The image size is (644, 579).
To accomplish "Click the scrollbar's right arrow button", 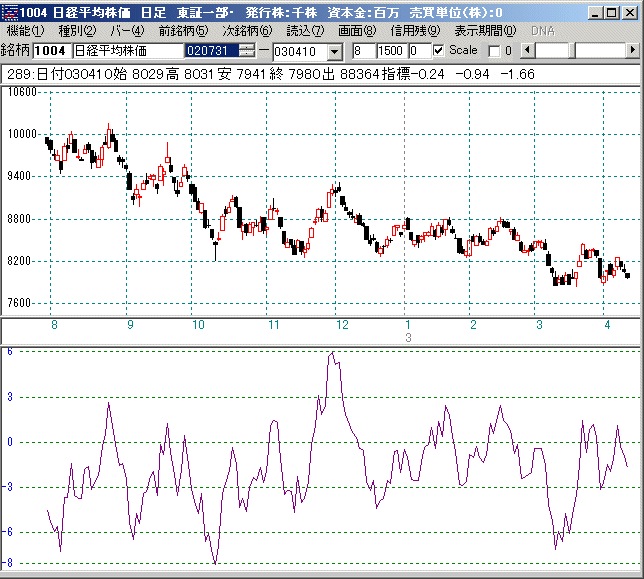I will pos(634,50).
